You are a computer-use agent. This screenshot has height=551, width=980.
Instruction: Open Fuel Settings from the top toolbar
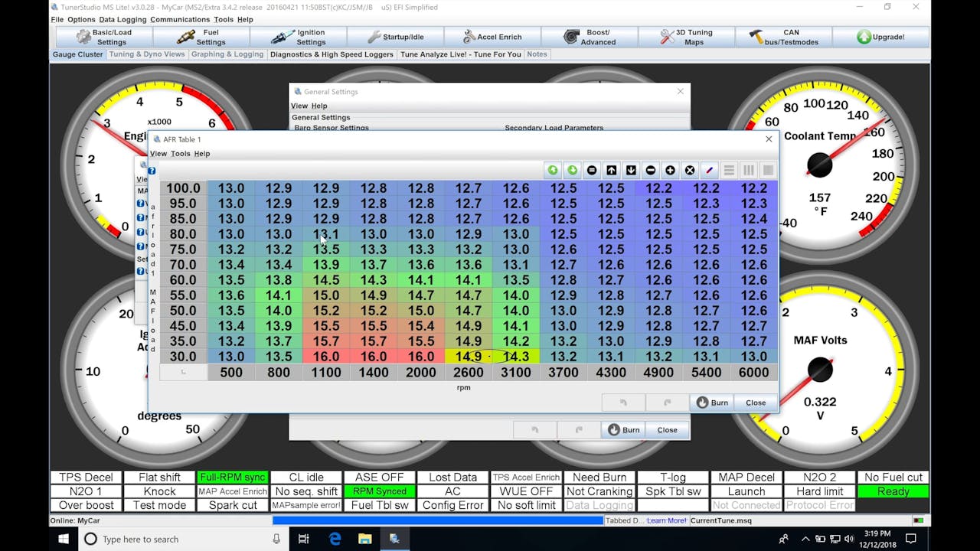tap(201, 36)
